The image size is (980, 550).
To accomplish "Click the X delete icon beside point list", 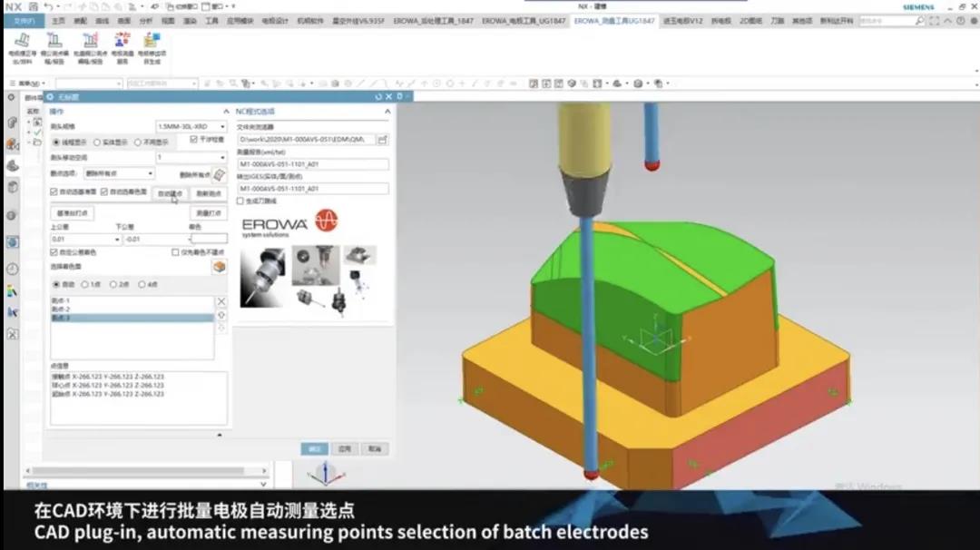I will (x=220, y=301).
